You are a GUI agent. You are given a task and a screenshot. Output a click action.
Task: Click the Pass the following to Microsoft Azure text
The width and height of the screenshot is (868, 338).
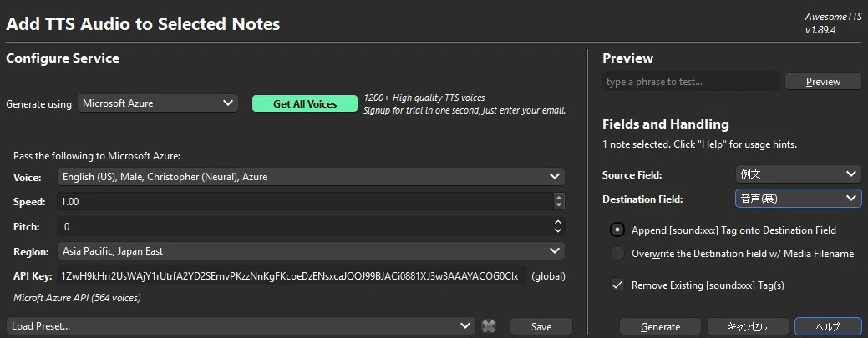97,156
